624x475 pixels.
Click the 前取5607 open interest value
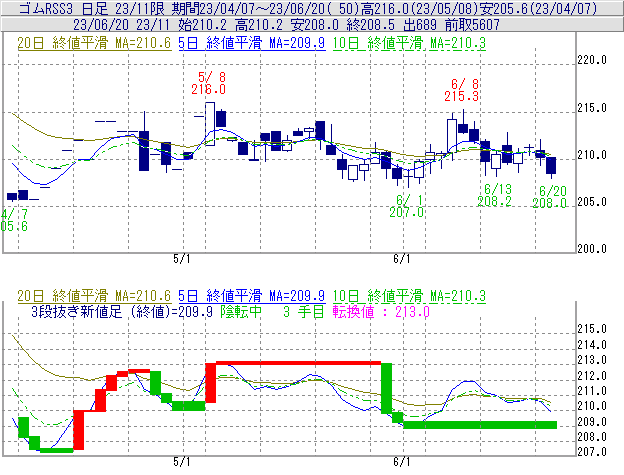click(x=472, y=25)
